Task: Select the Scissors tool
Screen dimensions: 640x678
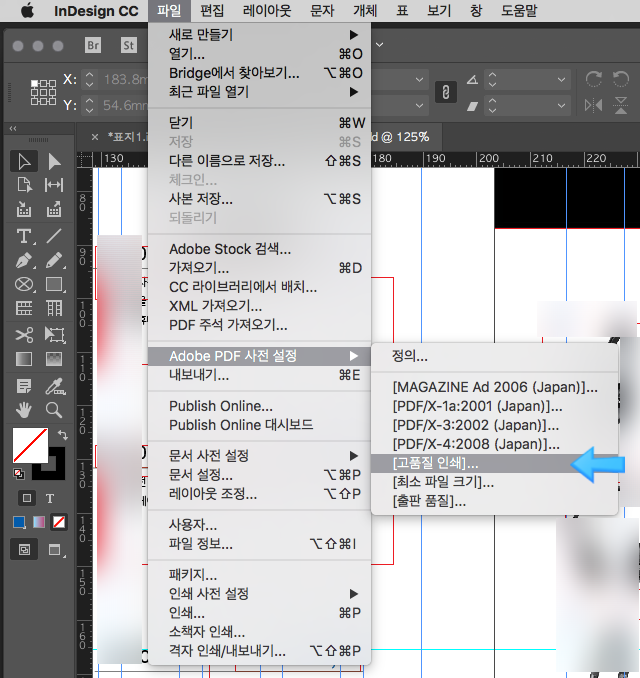Action: click(x=24, y=335)
